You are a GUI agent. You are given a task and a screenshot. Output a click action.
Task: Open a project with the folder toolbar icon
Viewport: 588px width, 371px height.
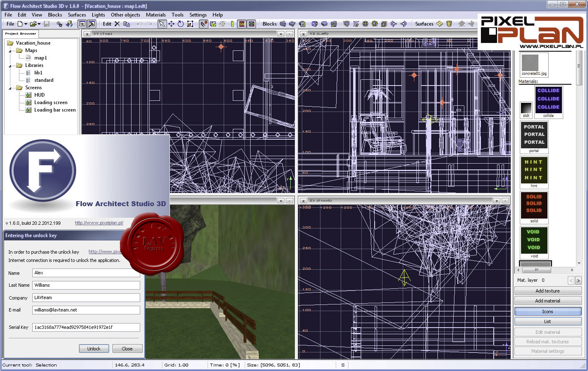pos(33,24)
